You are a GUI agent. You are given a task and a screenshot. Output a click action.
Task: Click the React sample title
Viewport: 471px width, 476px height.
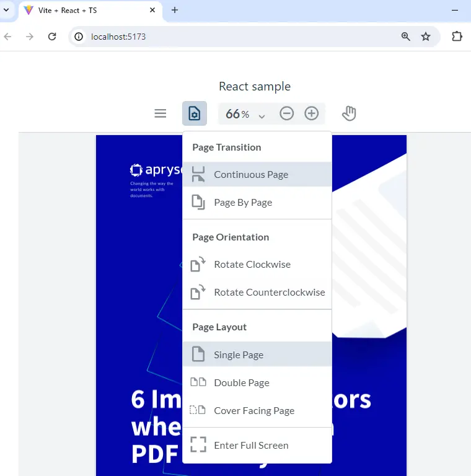point(255,87)
